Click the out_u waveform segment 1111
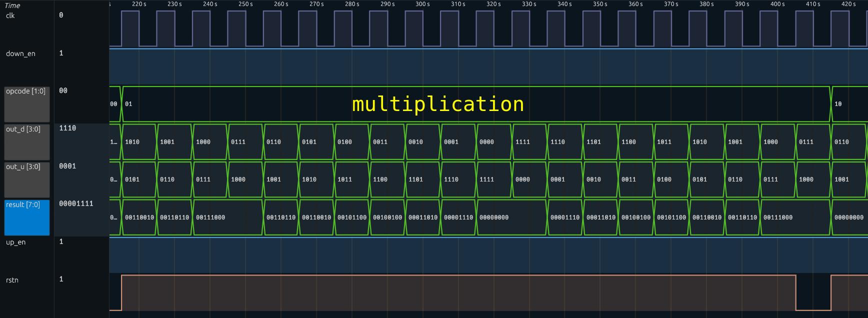The image size is (868, 318). (x=486, y=179)
